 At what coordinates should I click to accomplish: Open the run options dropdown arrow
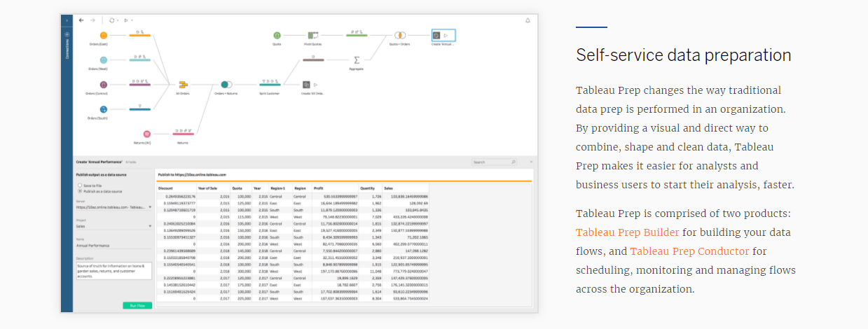[132, 20]
